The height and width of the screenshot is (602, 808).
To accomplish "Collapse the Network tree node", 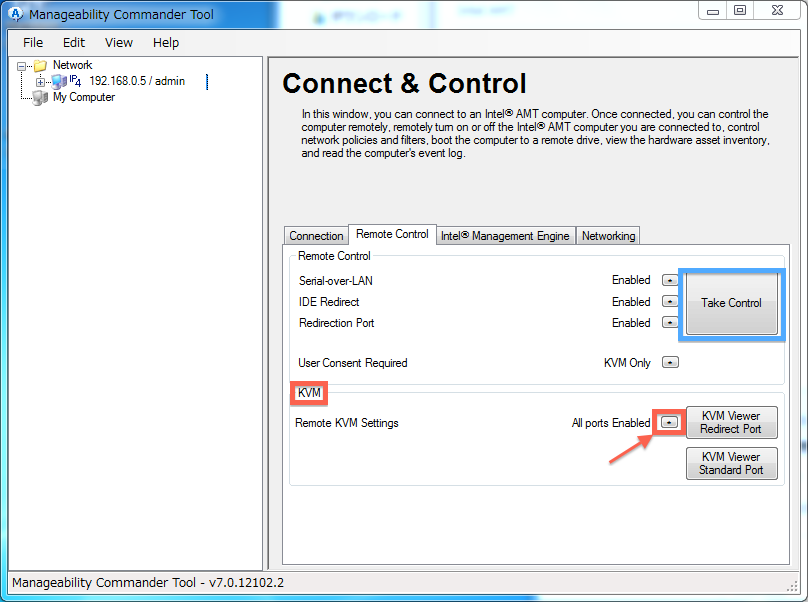I will (21, 66).
